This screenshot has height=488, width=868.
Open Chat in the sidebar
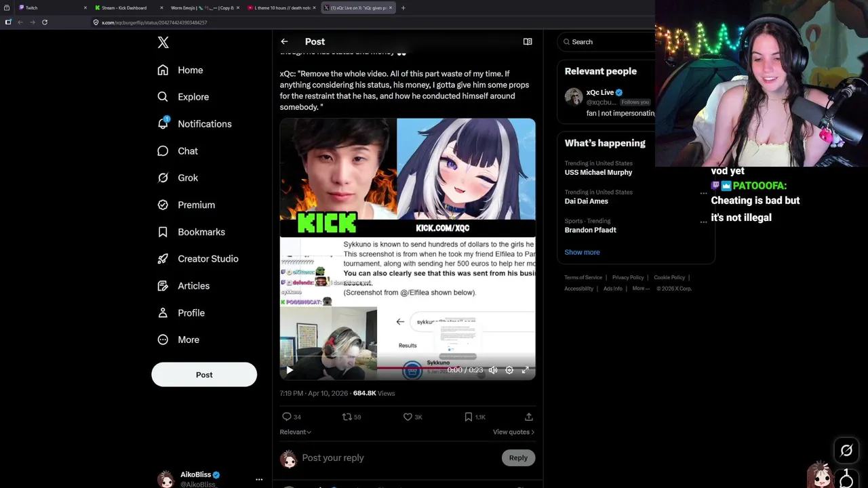click(x=178, y=151)
